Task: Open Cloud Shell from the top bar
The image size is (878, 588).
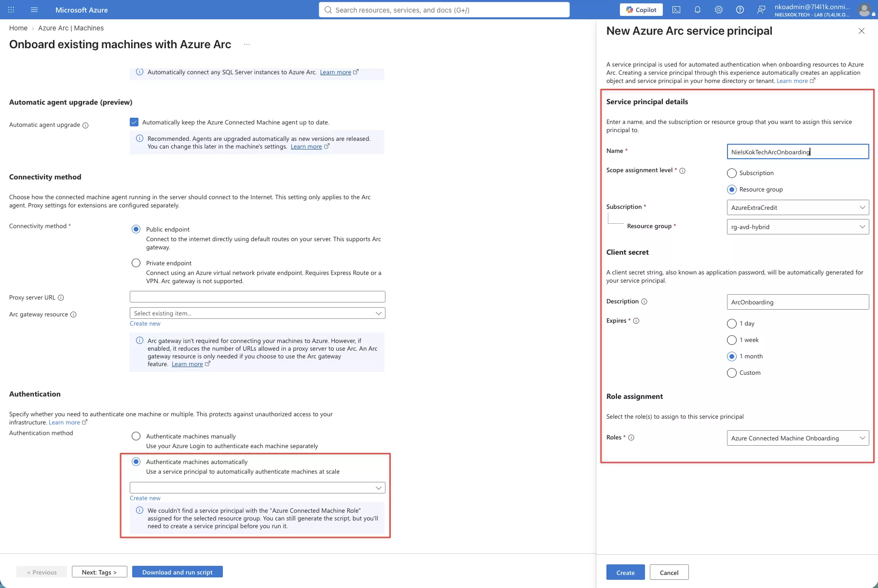Action: [x=676, y=10]
